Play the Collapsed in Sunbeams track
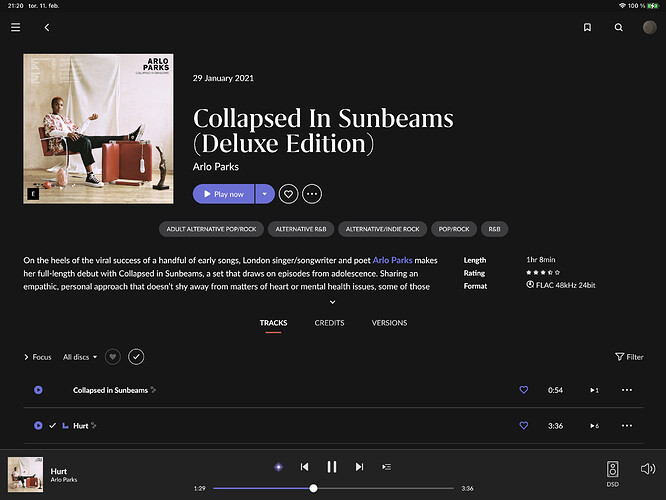The height and width of the screenshot is (500, 666). 38,390
